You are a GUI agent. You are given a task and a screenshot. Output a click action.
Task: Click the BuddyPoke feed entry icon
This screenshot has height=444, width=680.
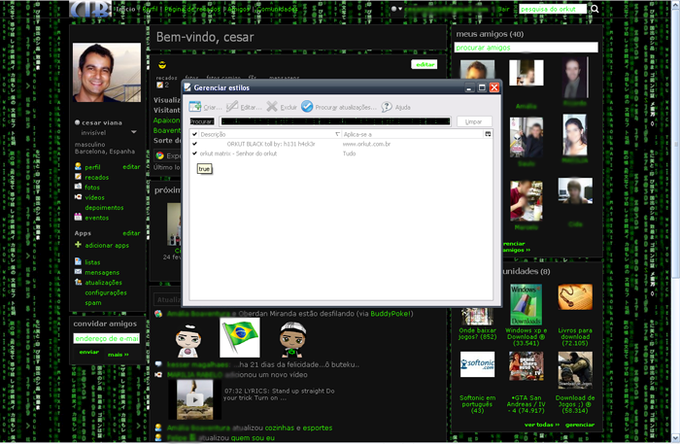click(x=158, y=313)
